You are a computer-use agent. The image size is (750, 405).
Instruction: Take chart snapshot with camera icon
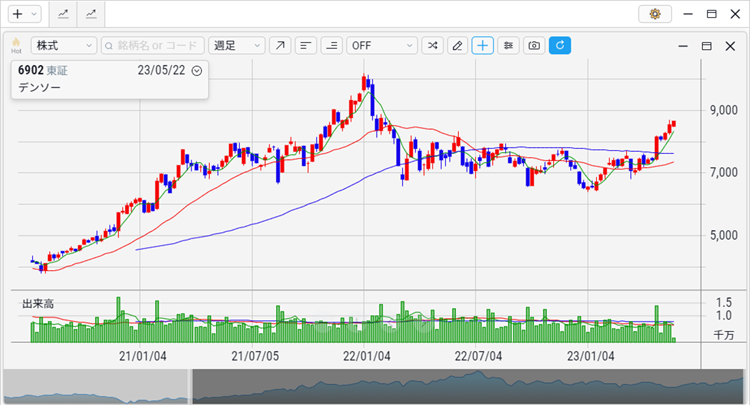tap(534, 46)
